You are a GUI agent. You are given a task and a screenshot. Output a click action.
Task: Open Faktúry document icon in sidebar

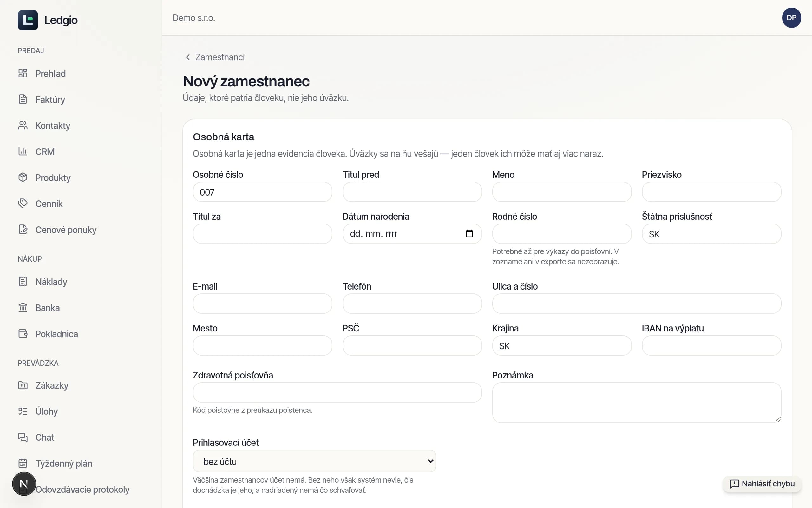(23, 99)
